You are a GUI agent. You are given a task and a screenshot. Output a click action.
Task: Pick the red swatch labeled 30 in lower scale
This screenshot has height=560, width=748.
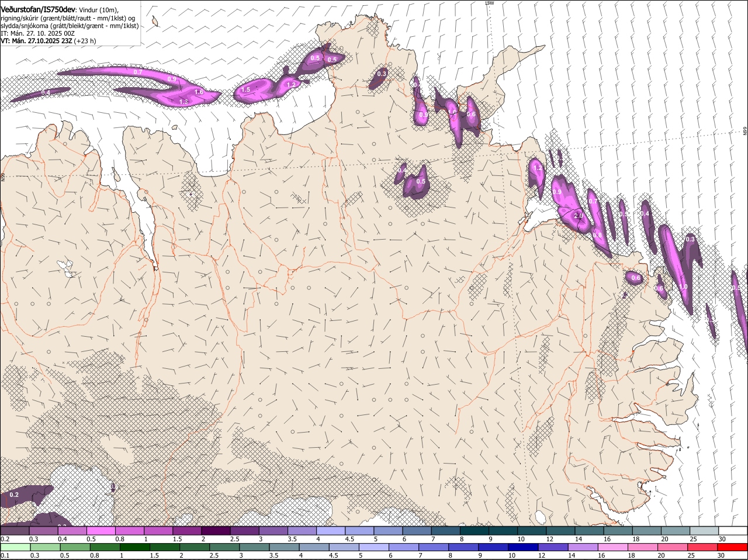(x=732, y=547)
